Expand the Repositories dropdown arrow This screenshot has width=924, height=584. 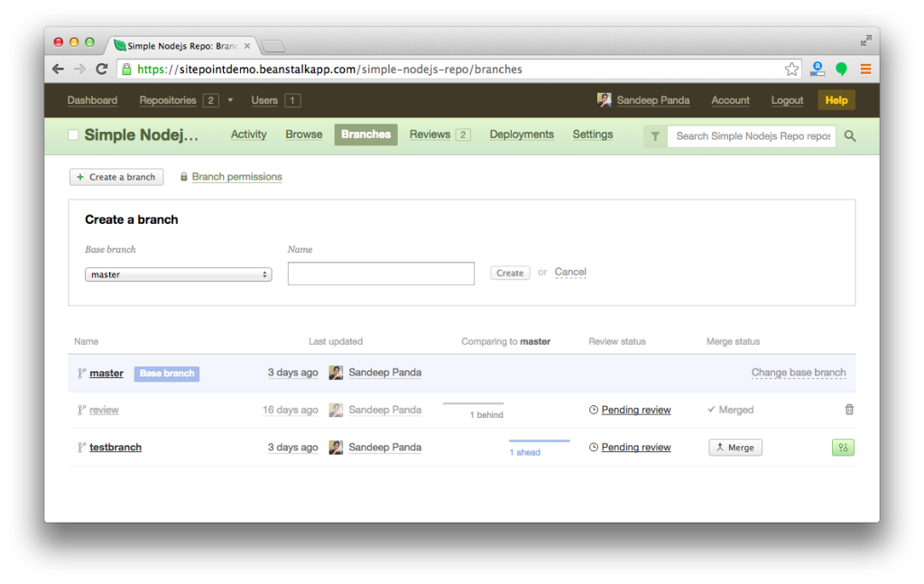point(230,100)
